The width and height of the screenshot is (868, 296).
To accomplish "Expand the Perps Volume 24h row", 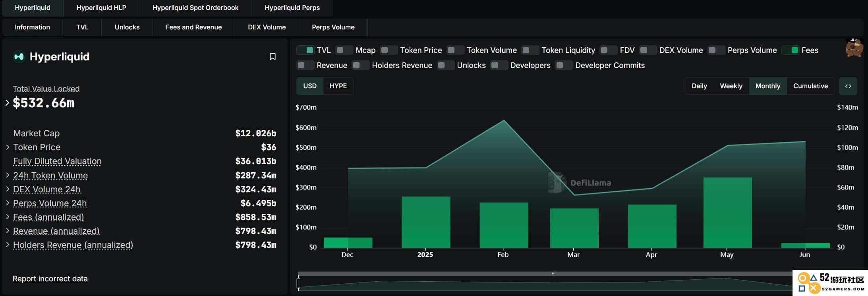I will coord(8,203).
